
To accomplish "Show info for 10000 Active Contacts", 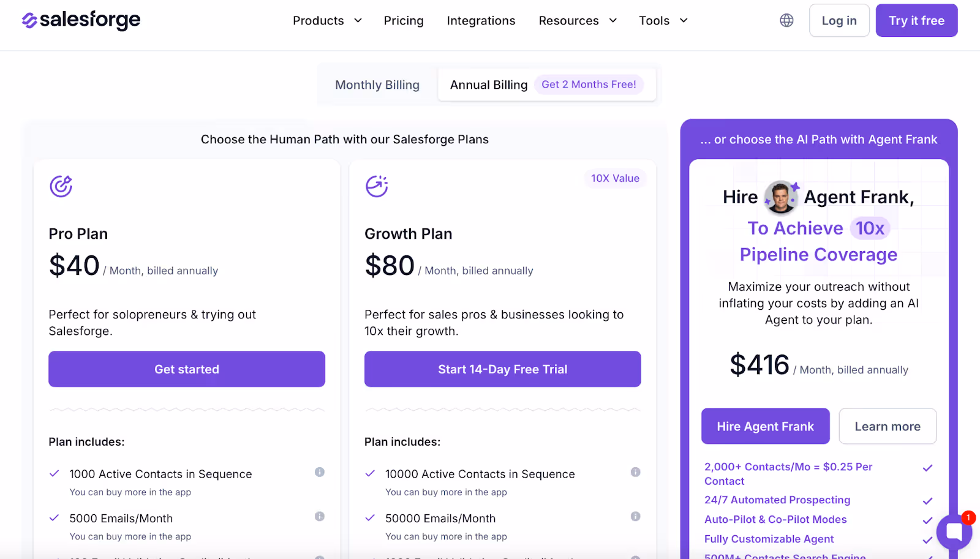I will 636,472.
